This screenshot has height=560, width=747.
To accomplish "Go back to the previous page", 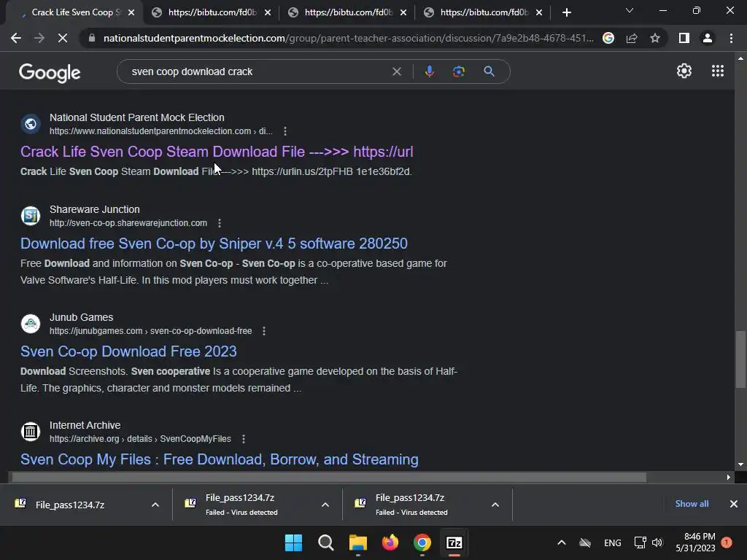I will (x=16, y=38).
